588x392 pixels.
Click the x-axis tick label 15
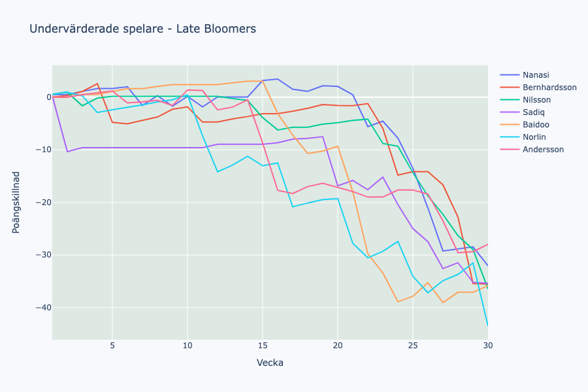coord(263,346)
